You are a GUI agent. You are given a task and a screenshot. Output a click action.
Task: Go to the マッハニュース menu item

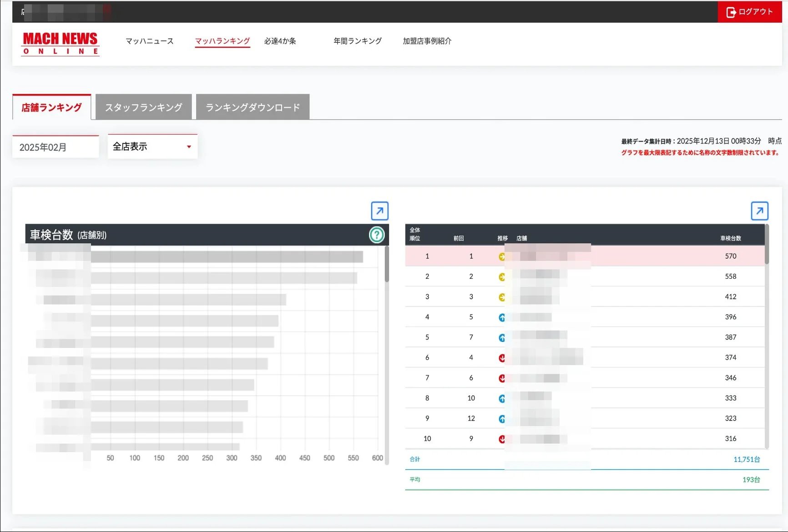[x=150, y=41]
